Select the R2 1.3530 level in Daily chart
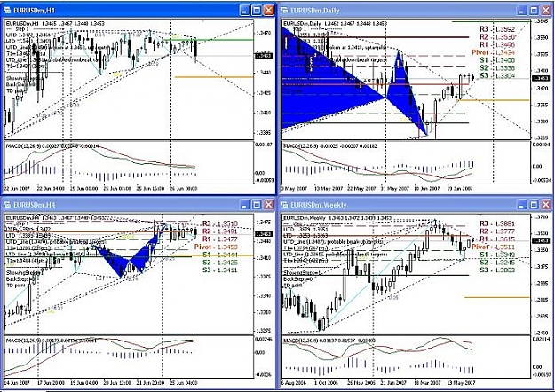Viewport: 555px width, 392px height. coord(497,37)
